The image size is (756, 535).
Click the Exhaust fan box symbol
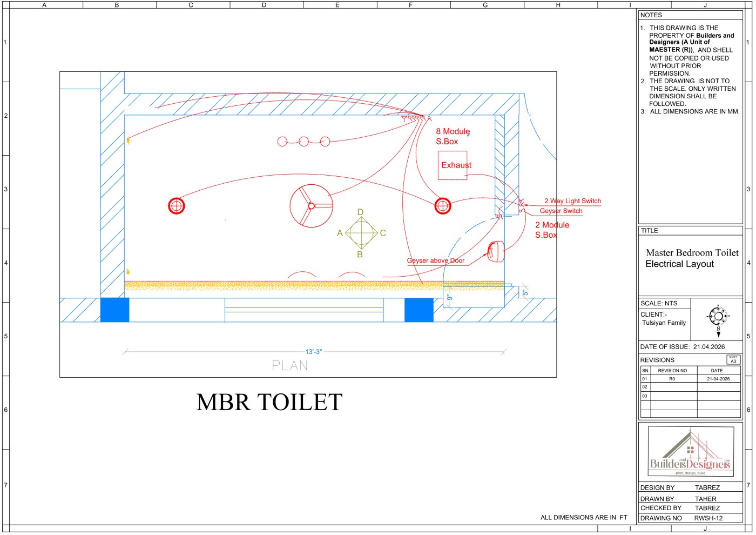[453, 165]
